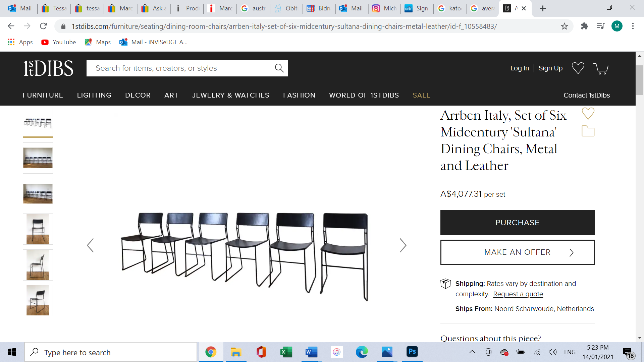Save item with heart icon beside title

pyautogui.click(x=588, y=114)
